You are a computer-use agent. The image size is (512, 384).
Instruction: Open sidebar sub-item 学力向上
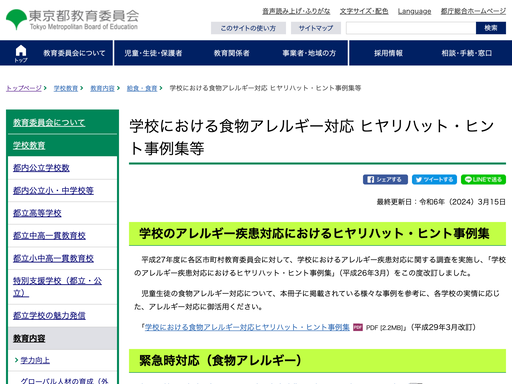pos(35,360)
